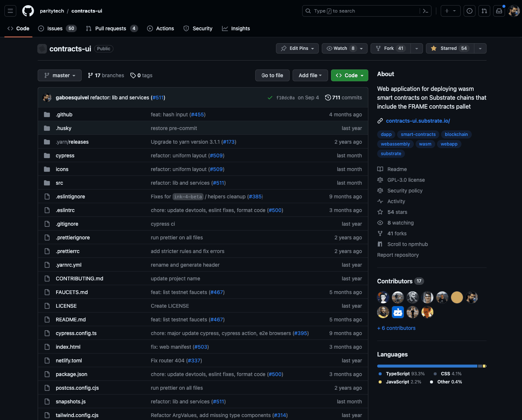Click the stars icon beside 54 stars

tap(380, 212)
